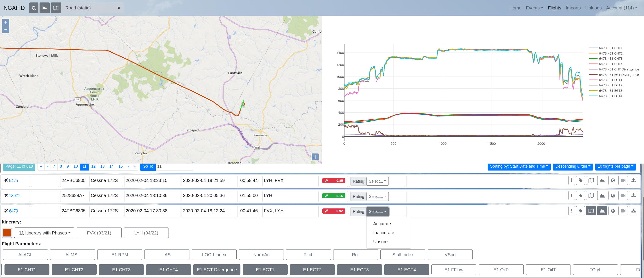Image resolution: width=644 pixels, height=278 pixels.
Task: Open globe view for flight 6473
Action: pyautogui.click(x=613, y=211)
